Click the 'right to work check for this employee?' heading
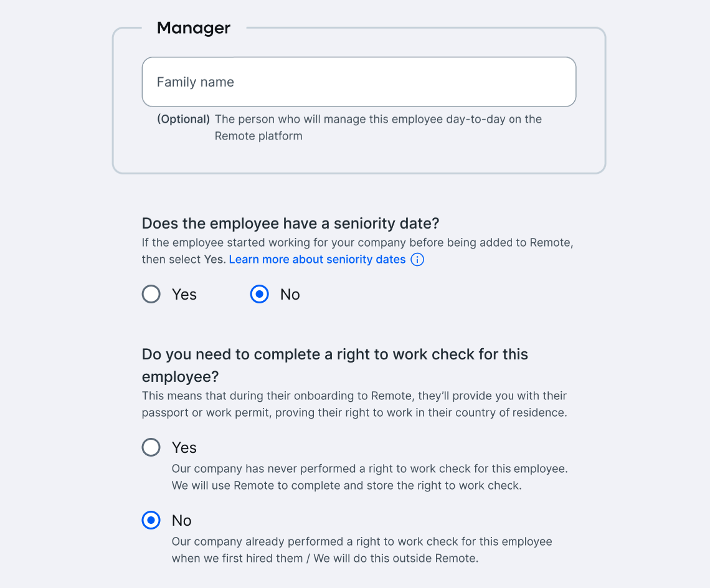 tap(335, 365)
